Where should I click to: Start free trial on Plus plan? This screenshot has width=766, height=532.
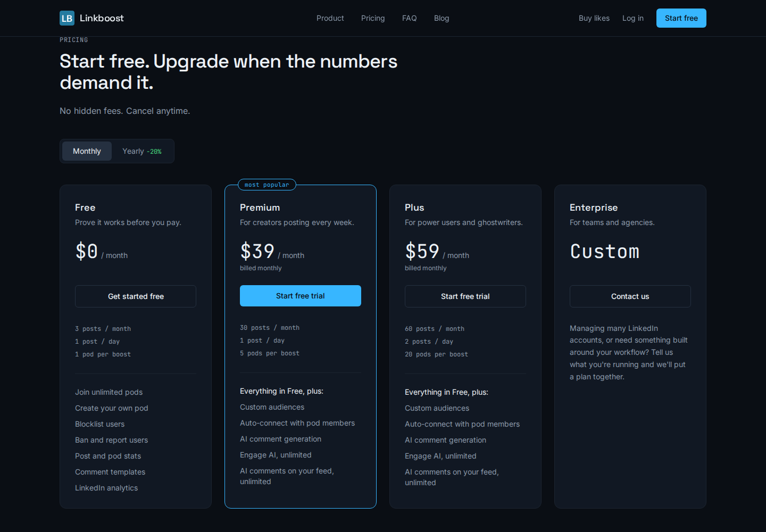(465, 296)
